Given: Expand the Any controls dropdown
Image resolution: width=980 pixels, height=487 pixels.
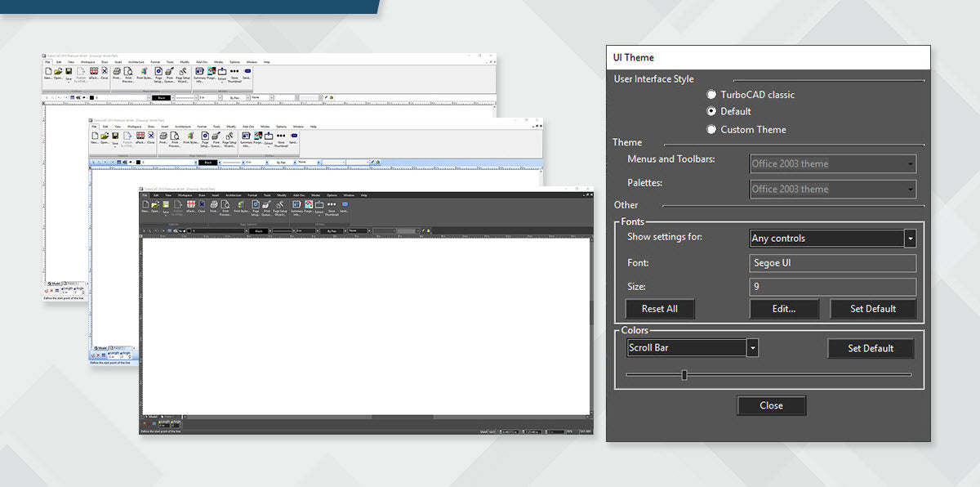Looking at the screenshot, I should tap(910, 239).
